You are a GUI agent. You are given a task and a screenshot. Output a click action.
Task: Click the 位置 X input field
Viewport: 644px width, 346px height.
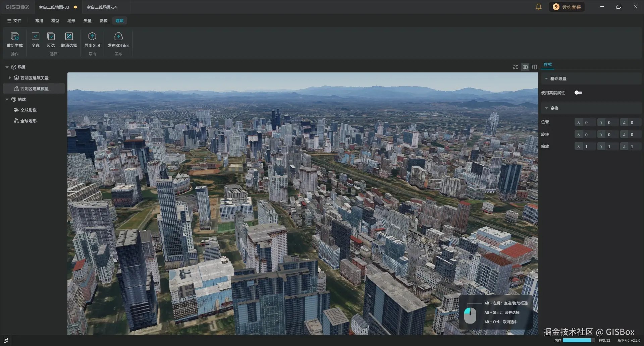point(586,122)
